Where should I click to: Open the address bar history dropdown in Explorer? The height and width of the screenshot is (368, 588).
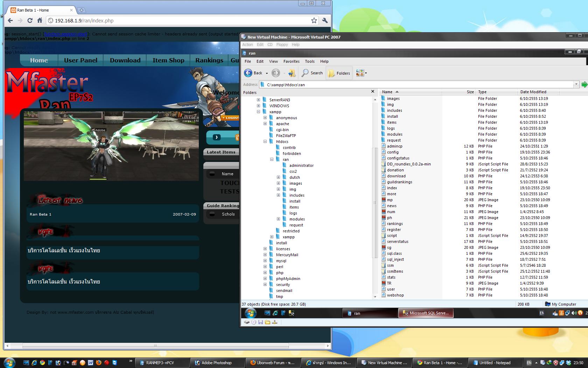[576, 84]
